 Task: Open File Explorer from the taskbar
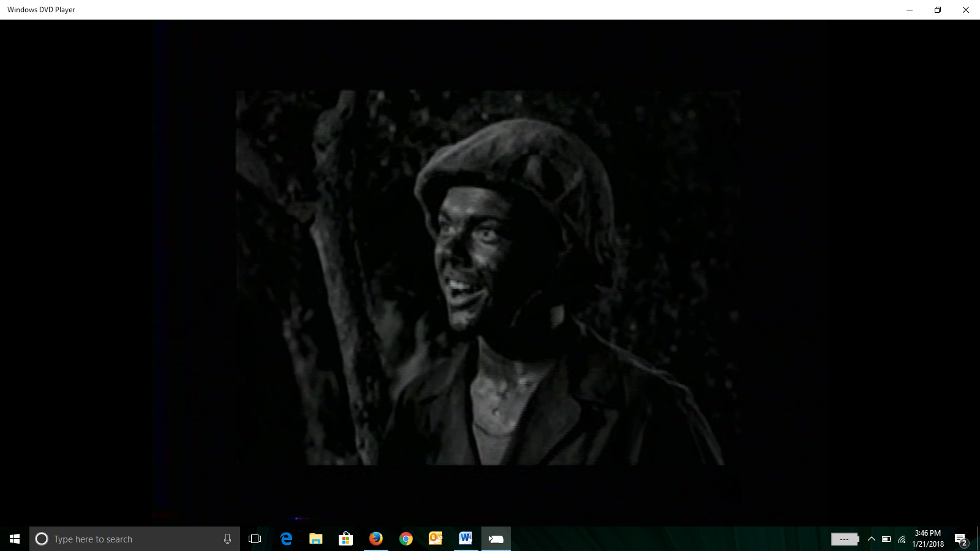(x=316, y=539)
